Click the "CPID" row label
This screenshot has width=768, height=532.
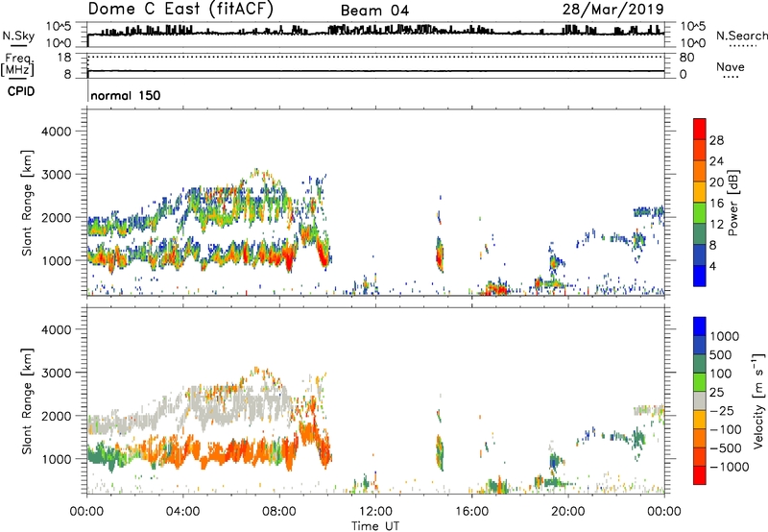pos(21,91)
